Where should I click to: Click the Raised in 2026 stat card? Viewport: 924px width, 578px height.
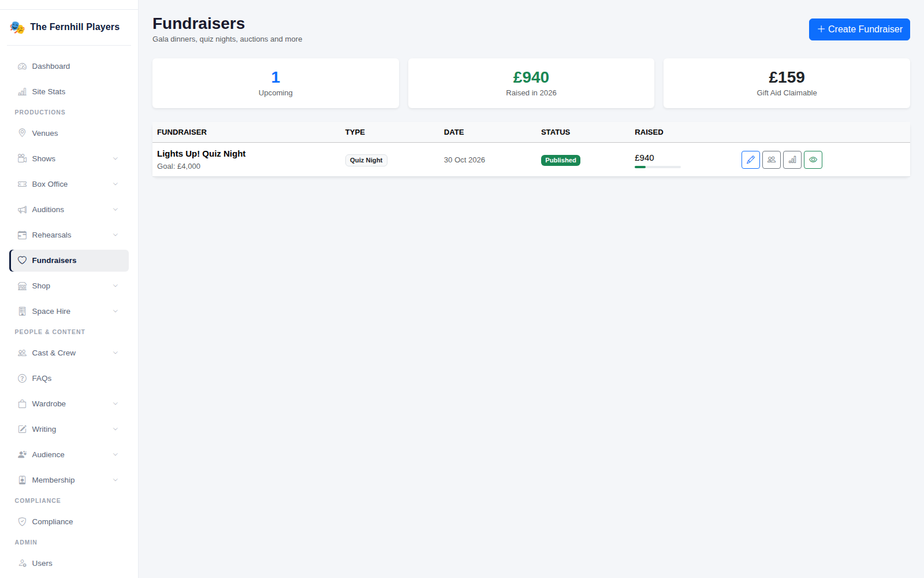tap(531, 83)
